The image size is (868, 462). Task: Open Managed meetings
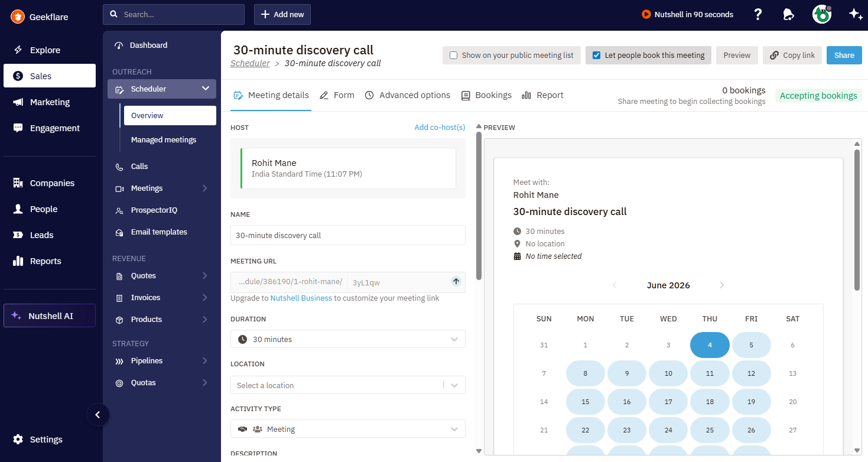tap(164, 140)
